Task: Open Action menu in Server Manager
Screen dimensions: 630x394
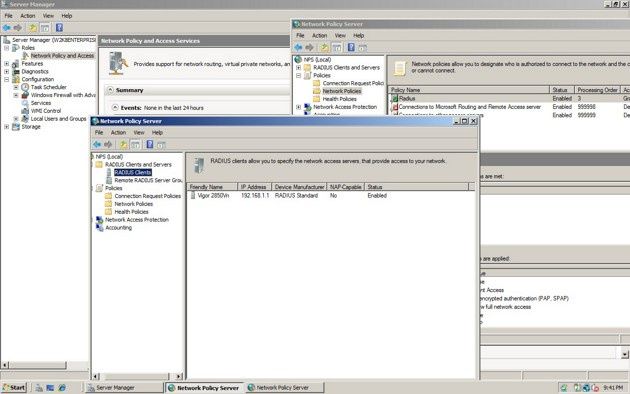Action: [28, 16]
